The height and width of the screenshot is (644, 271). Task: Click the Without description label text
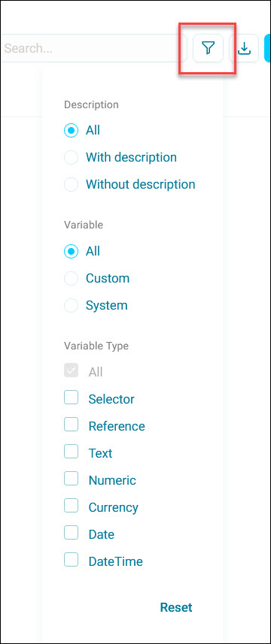[140, 184]
